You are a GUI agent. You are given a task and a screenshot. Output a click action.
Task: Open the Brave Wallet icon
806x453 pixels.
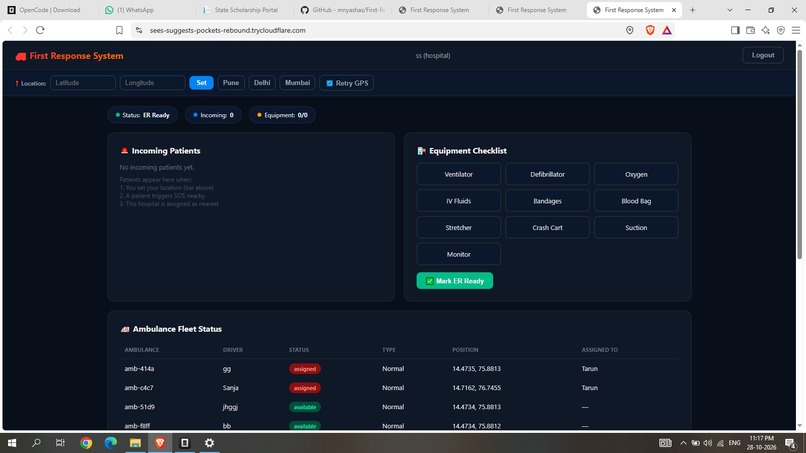750,30
